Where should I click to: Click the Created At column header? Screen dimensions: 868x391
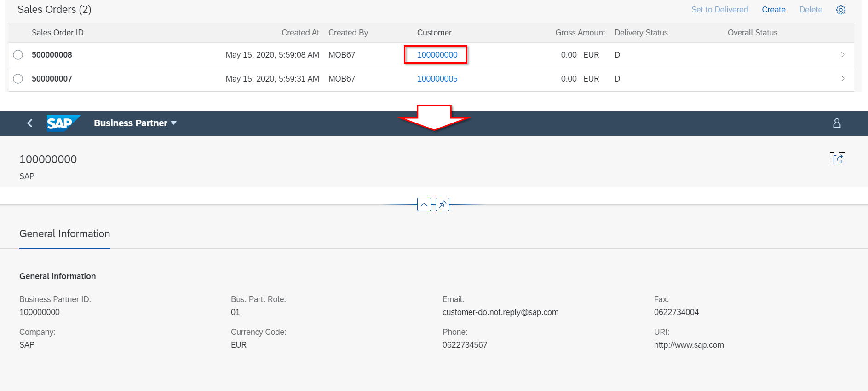coord(300,33)
